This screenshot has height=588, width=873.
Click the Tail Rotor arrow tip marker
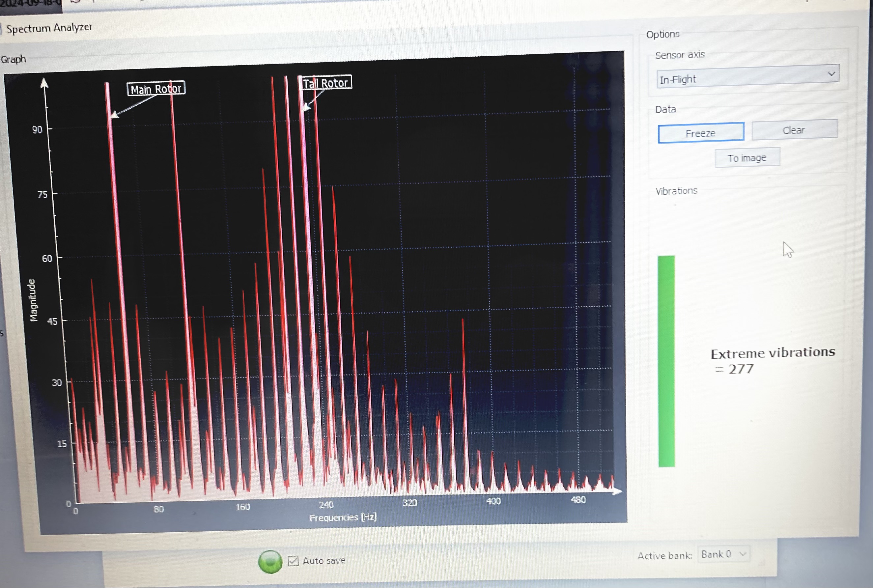coord(306,108)
